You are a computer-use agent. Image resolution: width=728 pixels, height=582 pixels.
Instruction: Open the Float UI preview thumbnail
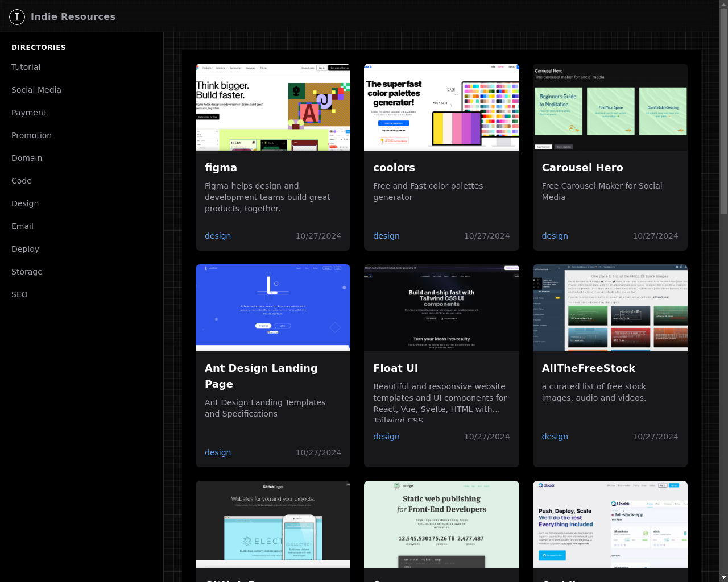click(x=441, y=307)
